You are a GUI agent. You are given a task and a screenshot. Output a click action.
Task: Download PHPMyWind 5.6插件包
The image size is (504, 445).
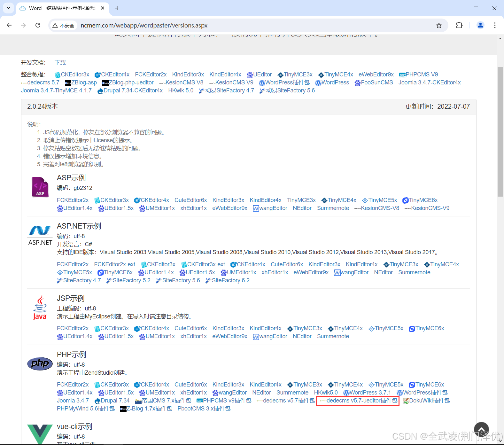pos(86,409)
